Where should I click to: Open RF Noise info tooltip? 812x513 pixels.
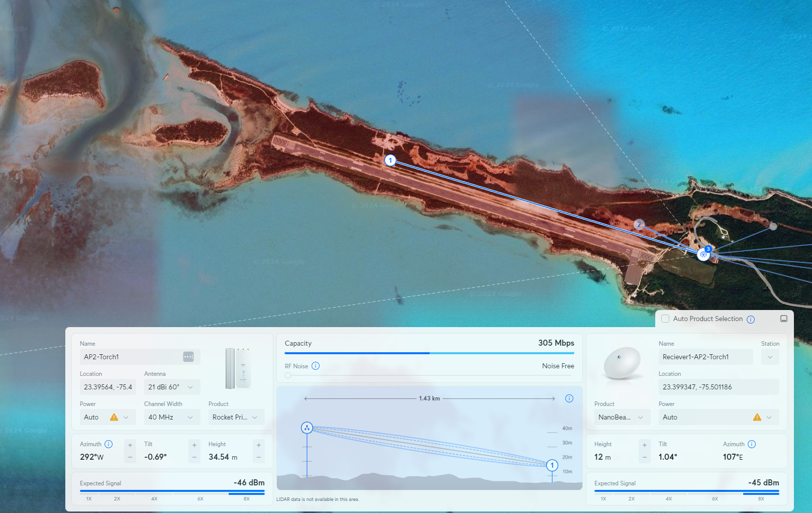(x=316, y=366)
